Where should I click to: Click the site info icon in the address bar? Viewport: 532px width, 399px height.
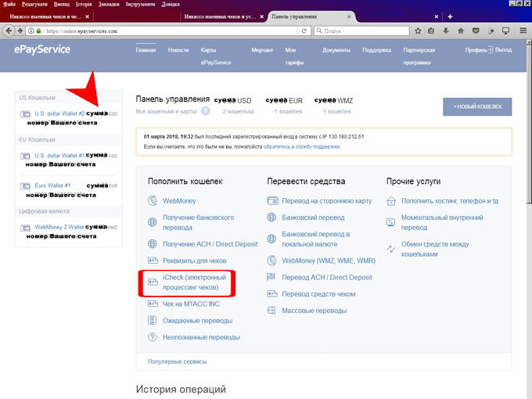click(31, 31)
